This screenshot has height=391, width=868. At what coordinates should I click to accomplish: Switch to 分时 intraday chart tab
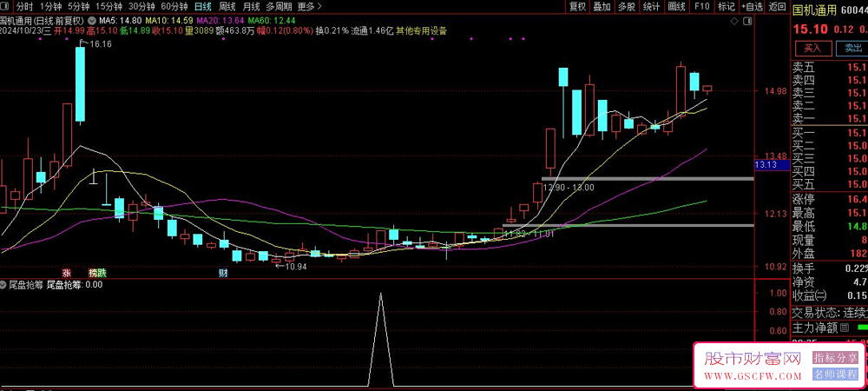(23, 7)
